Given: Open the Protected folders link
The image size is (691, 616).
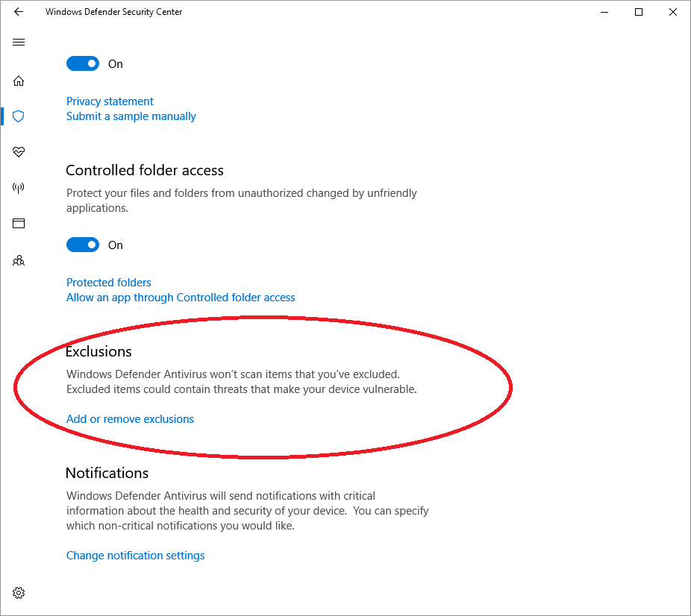Looking at the screenshot, I should click(x=108, y=283).
